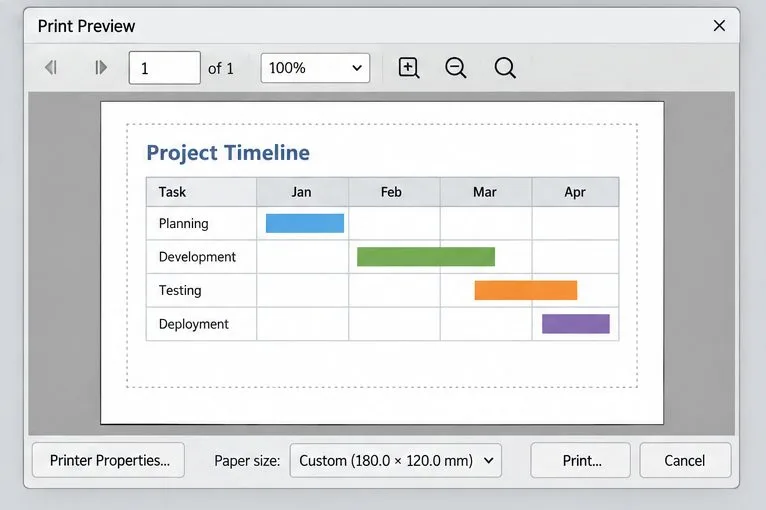Click the orange Testing bar
Screen dimensions: 766x510
click(526, 290)
